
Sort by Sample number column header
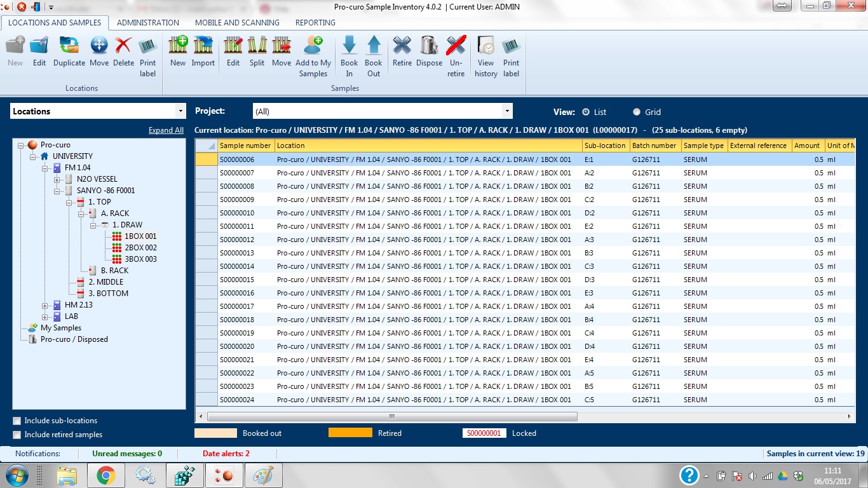(x=246, y=146)
